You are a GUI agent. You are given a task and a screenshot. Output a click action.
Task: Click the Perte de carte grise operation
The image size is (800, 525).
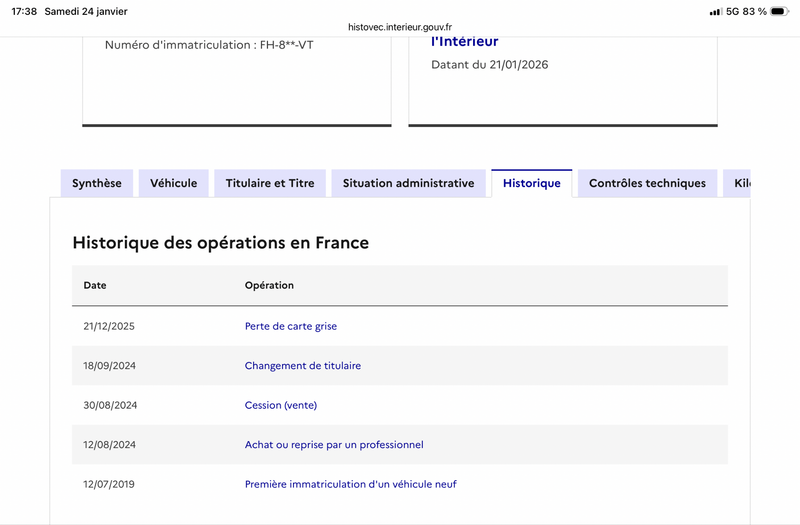click(x=291, y=326)
